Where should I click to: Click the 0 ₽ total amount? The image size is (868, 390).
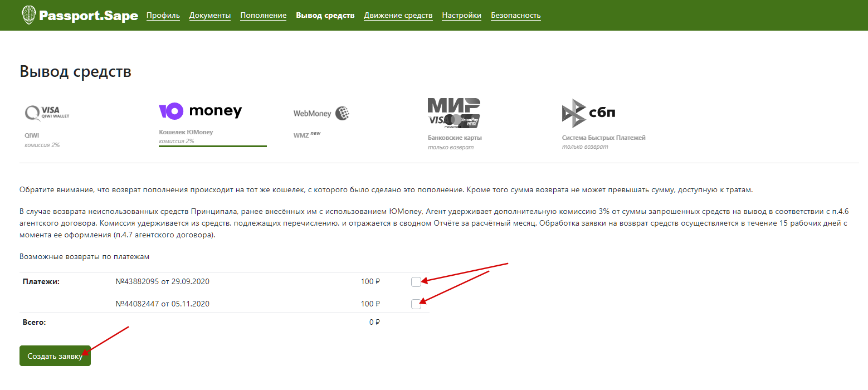tap(374, 322)
